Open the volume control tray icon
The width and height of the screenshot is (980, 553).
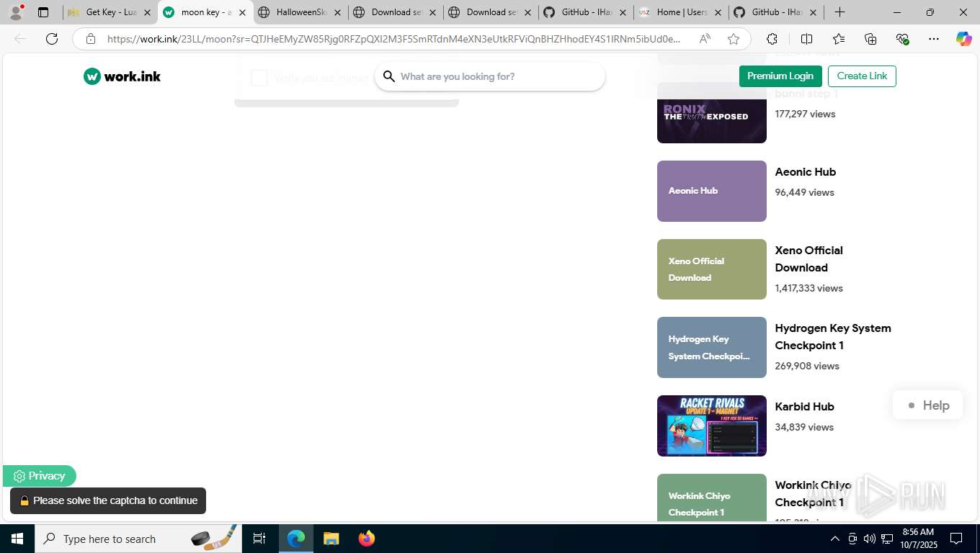[870, 539]
